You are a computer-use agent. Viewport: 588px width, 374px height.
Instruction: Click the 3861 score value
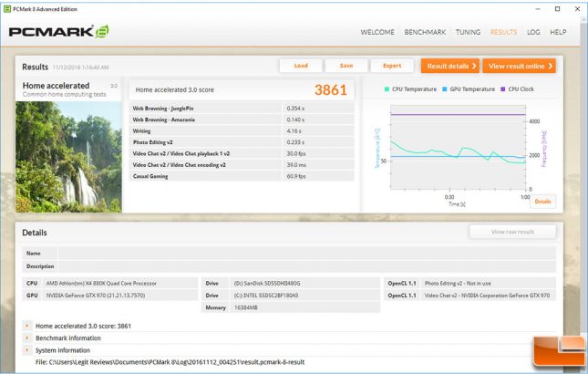pyautogui.click(x=330, y=89)
